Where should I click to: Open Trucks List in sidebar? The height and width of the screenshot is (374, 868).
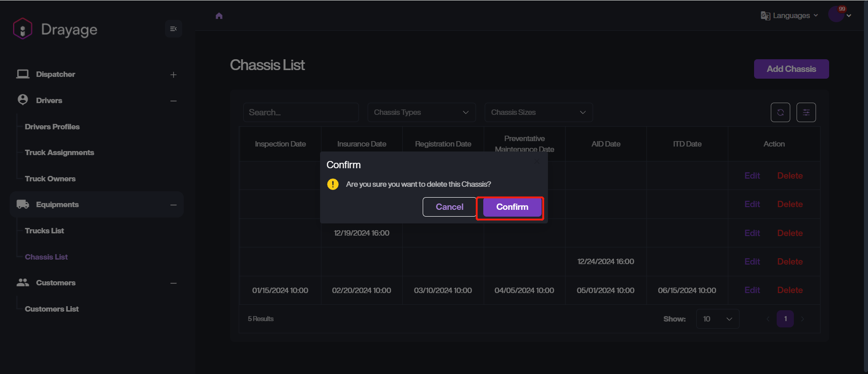pos(44,231)
